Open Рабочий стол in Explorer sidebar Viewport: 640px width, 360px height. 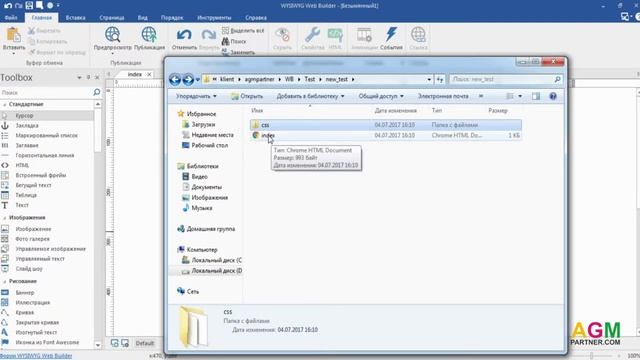210,145
